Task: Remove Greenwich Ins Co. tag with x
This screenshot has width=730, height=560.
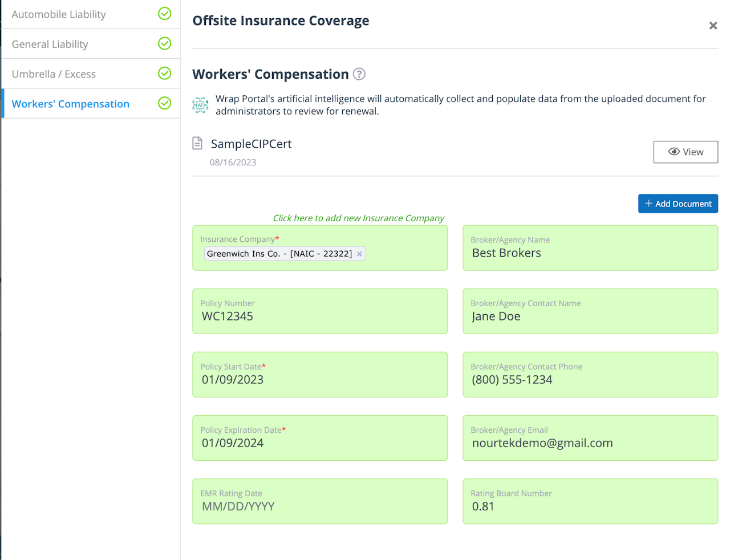Action: (359, 254)
